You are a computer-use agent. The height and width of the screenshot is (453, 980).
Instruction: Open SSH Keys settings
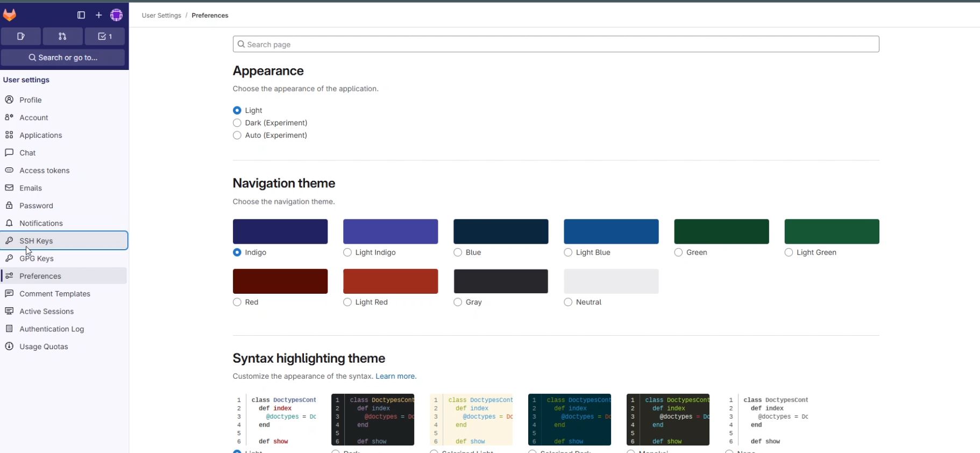[x=64, y=240]
